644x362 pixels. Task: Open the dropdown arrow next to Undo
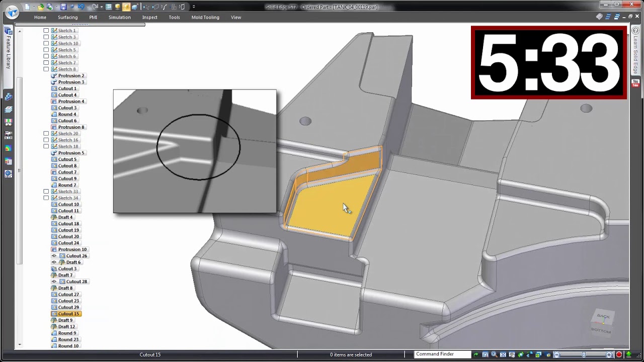[88, 7]
